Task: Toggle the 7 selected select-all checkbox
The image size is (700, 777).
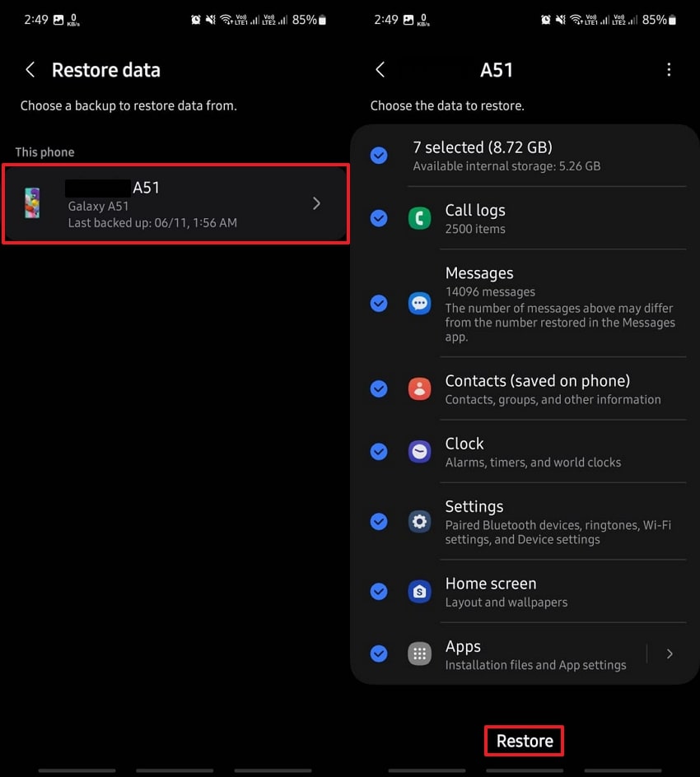Action: click(x=379, y=155)
